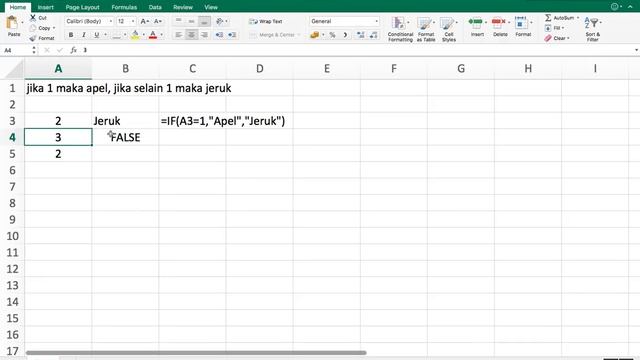Switch to Review tab

coord(183,7)
